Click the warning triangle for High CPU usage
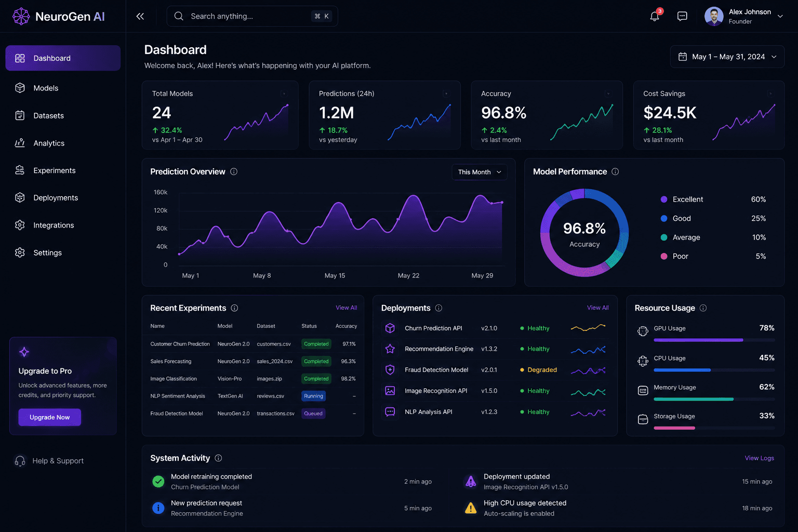Viewport: 798px width, 532px height. tap(471, 508)
